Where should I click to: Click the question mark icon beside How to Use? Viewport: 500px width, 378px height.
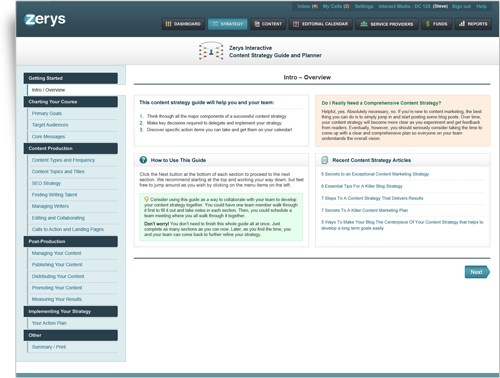point(143,160)
